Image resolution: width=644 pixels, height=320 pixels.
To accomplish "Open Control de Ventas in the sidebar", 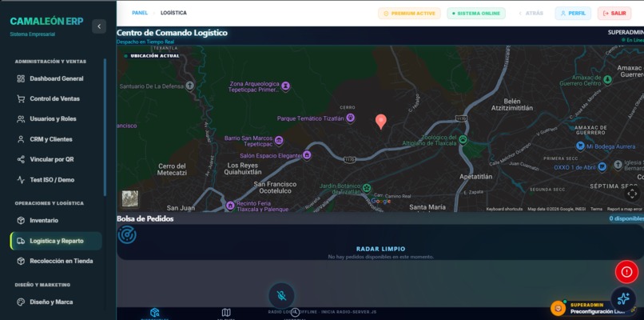I will (56, 98).
